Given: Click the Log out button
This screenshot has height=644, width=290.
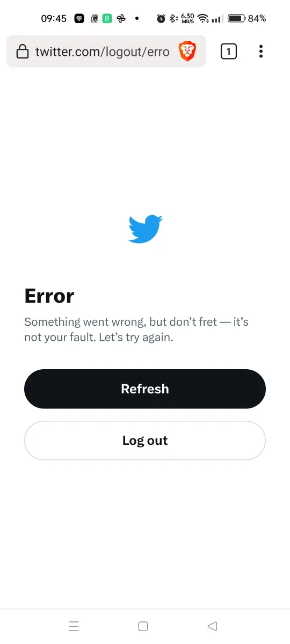Looking at the screenshot, I should 145,441.
